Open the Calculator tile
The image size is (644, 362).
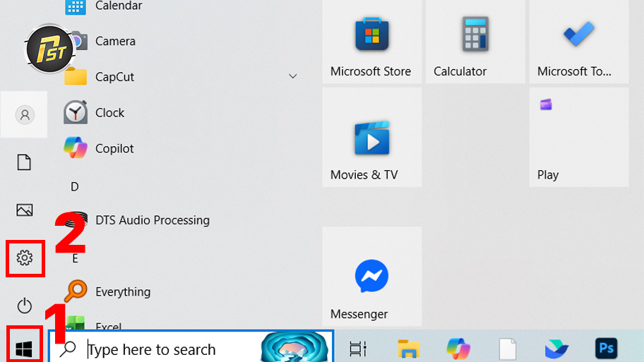click(x=475, y=42)
